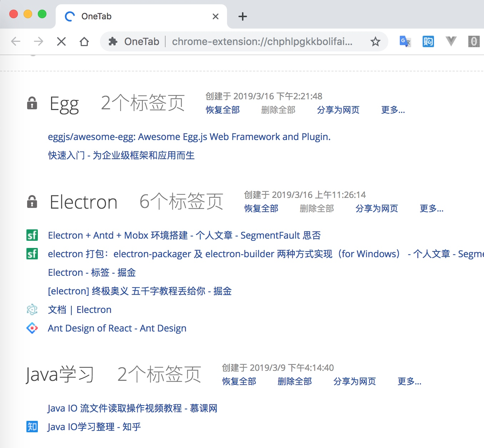Open 更多... menu for Electron group
The height and width of the screenshot is (448, 484).
(432, 208)
